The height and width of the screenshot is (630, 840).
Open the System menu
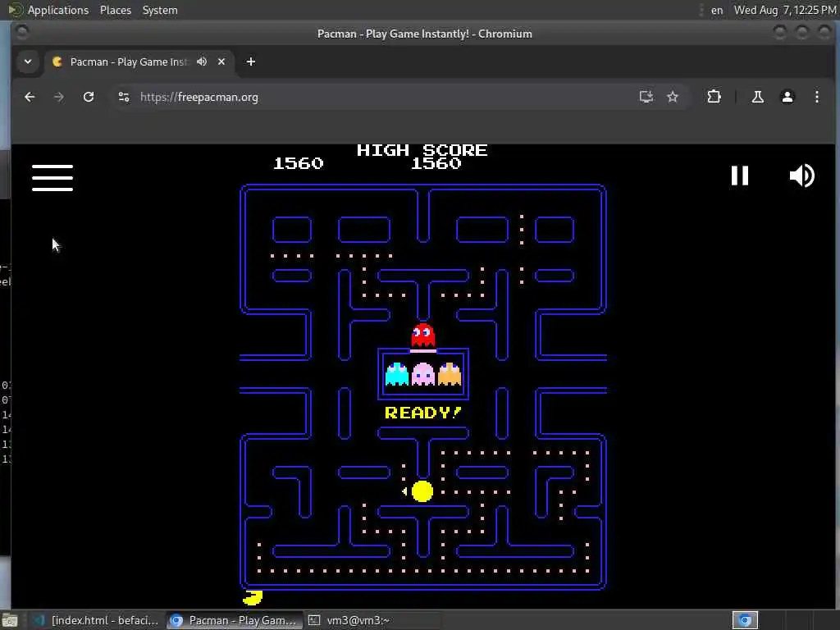point(160,10)
